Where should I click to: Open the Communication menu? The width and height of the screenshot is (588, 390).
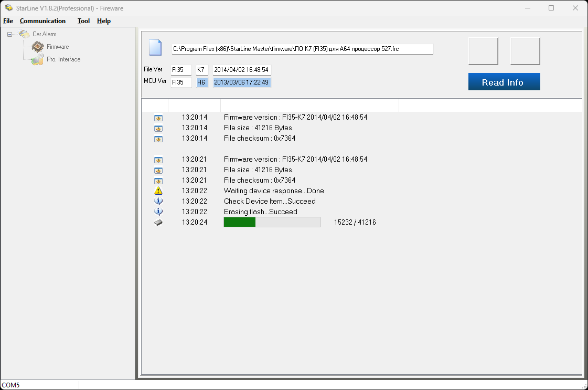pos(43,21)
